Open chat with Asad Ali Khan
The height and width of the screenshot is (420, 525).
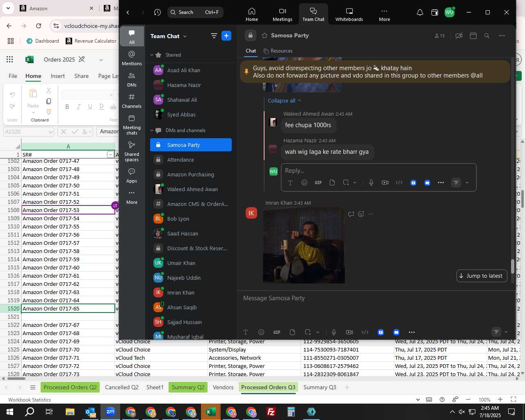point(191,70)
